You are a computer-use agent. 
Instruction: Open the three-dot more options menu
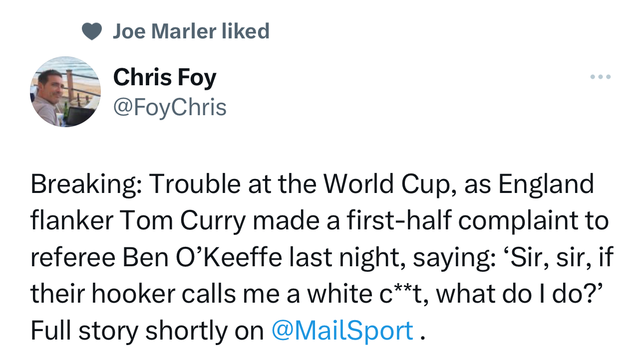pyautogui.click(x=600, y=77)
